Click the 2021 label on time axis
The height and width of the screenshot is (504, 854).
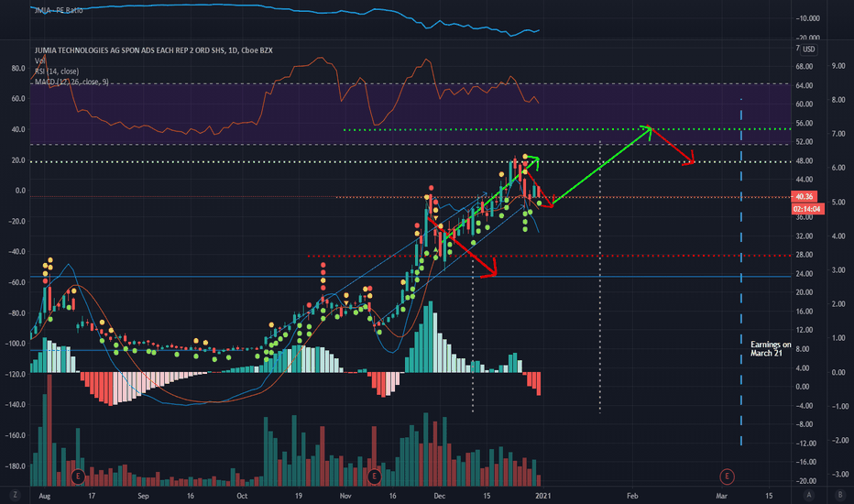(x=543, y=496)
